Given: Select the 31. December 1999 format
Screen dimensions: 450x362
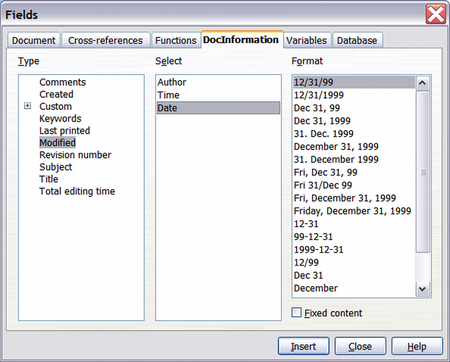Looking at the screenshot, I should (354, 159).
